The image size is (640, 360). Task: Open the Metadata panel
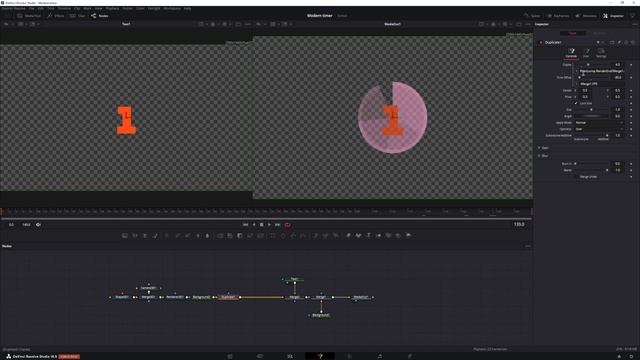point(586,16)
